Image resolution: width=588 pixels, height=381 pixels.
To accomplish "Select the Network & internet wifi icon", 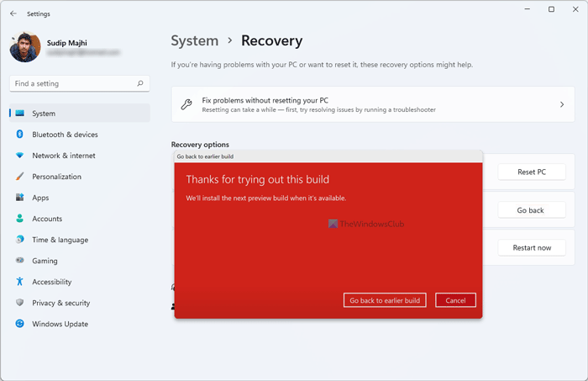I will pyautogui.click(x=19, y=156).
